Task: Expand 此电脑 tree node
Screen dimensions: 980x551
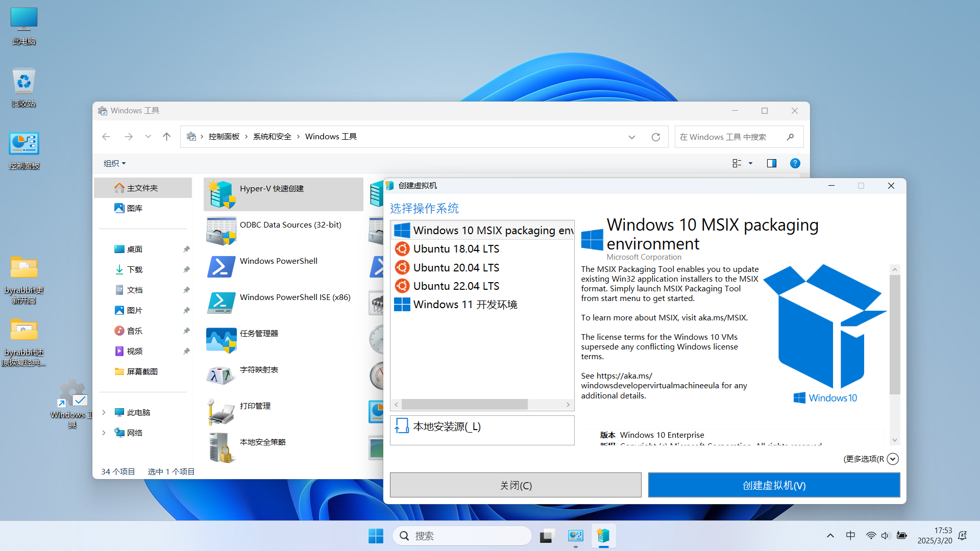Action: (x=104, y=412)
